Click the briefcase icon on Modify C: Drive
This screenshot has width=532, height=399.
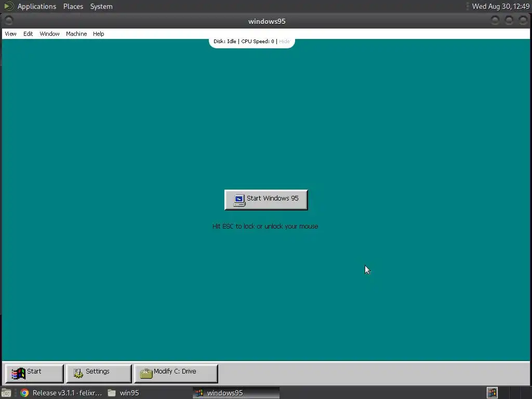pyautogui.click(x=146, y=373)
